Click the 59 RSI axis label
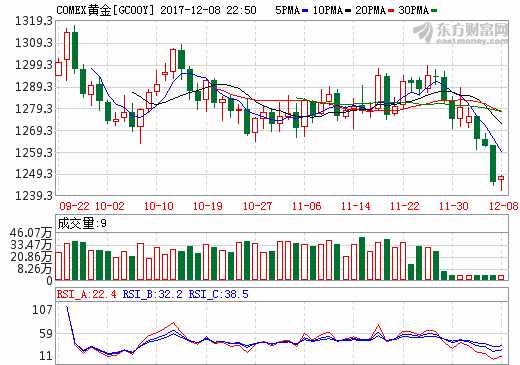Image resolution: width=520 pixels, height=365 pixels. pyautogui.click(x=46, y=334)
